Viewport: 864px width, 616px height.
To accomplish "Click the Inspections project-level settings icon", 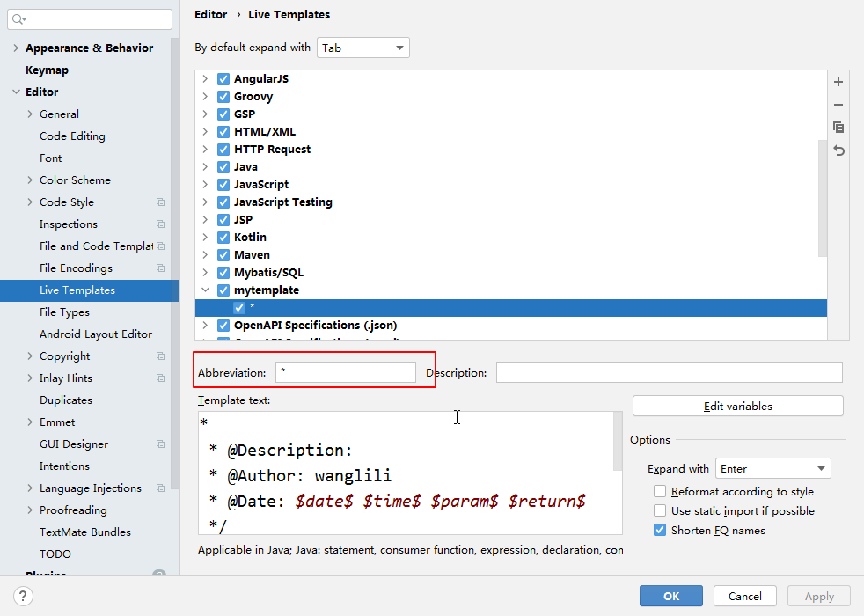I will tap(160, 224).
